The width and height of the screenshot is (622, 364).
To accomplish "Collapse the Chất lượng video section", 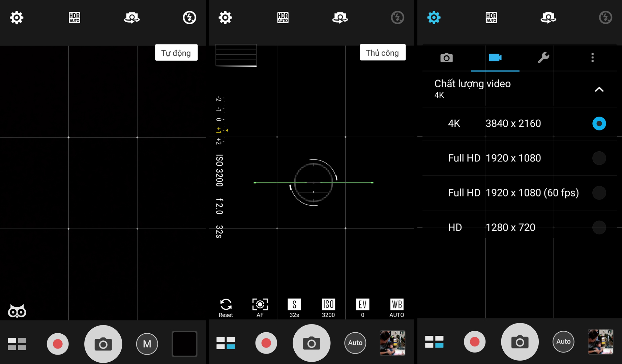I will point(599,89).
